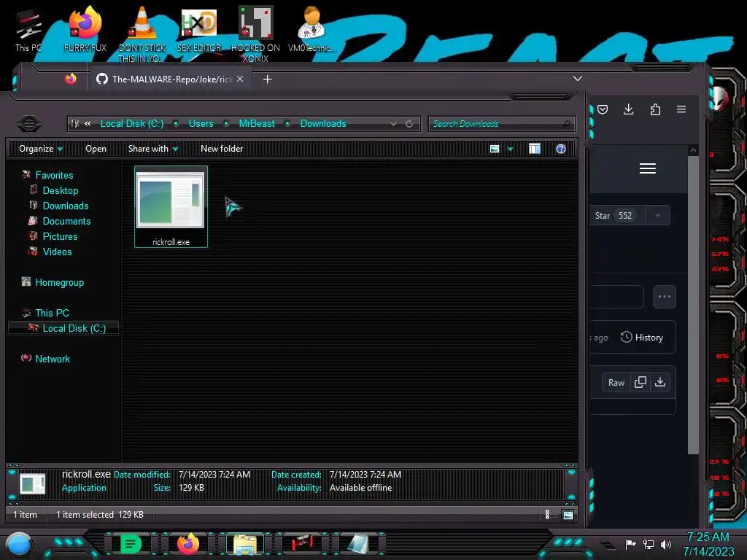
Task: Open Firefox downloads panel
Action: (x=629, y=109)
